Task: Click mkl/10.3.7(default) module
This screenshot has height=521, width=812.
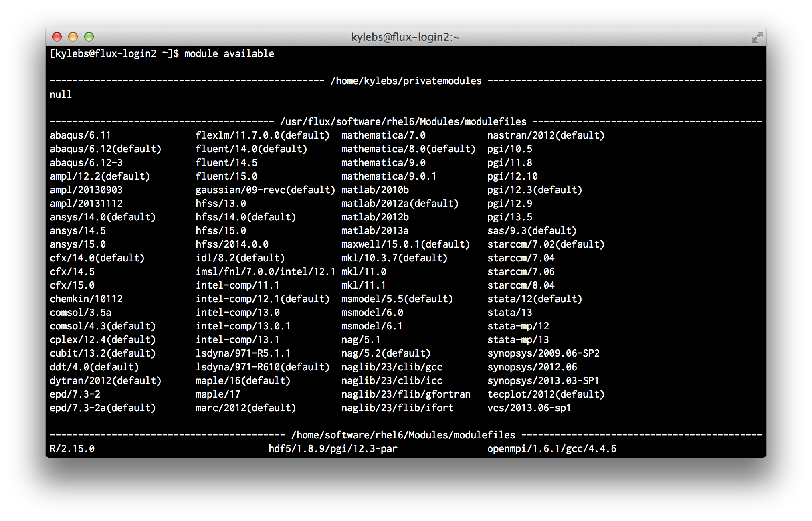Action: pyautogui.click(x=394, y=258)
